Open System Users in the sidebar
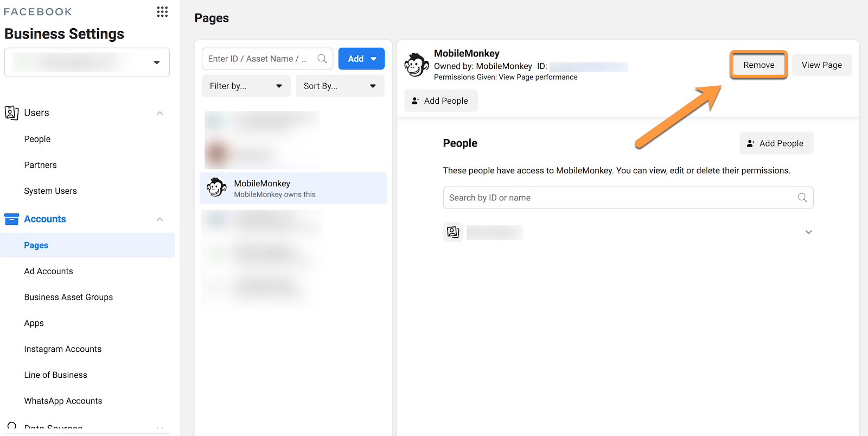The image size is (868, 436). pos(50,191)
